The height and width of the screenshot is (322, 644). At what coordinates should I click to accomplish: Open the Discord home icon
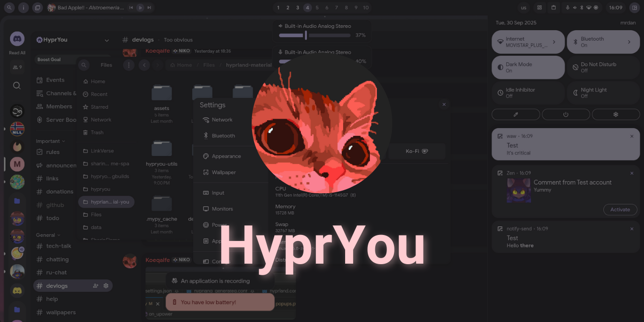coord(17,39)
